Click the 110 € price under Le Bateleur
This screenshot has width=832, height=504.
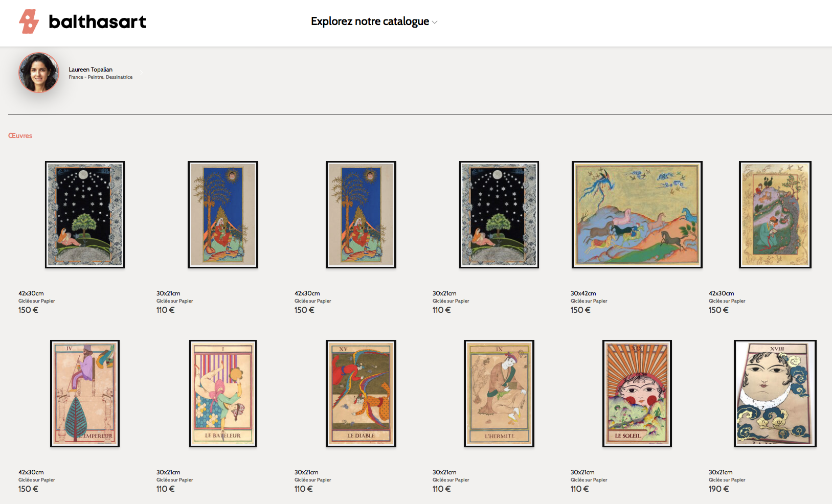[x=165, y=489]
